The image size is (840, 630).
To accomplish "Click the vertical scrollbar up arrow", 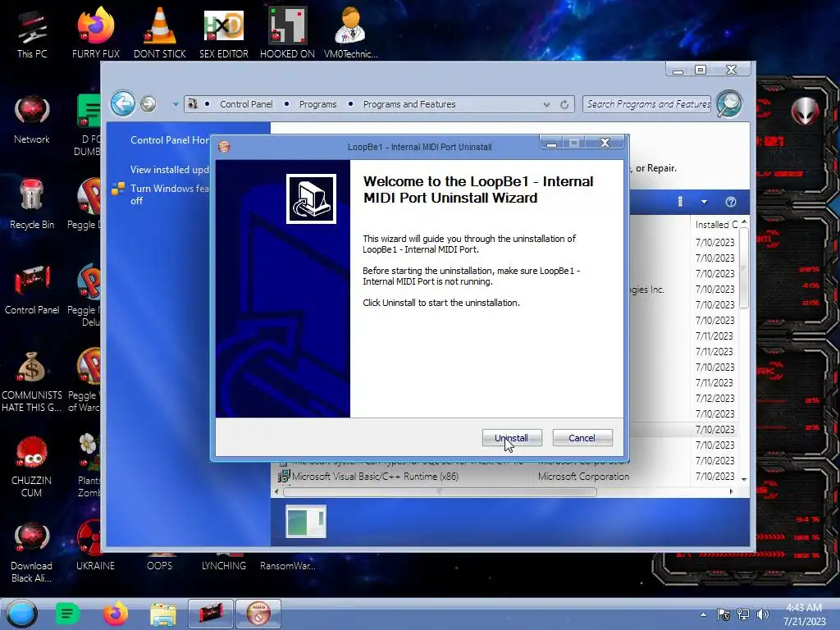I will (744, 221).
